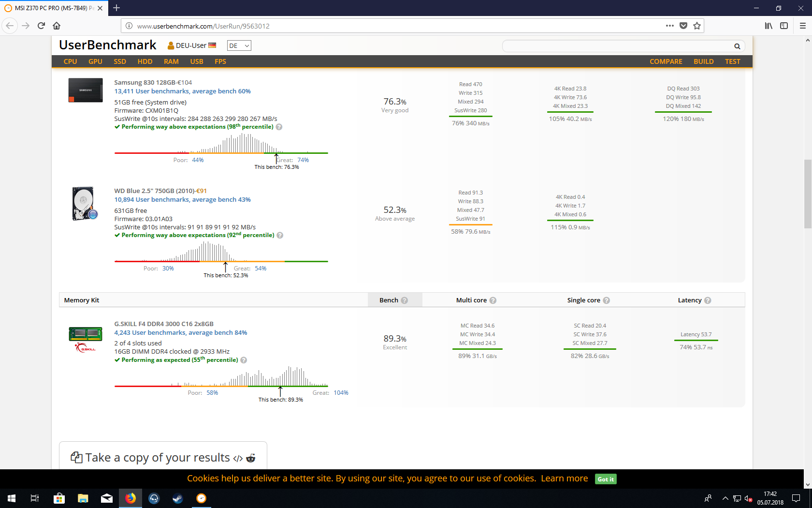Click the embed code icon
The width and height of the screenshot is (812, 508).
click(238, 458)
